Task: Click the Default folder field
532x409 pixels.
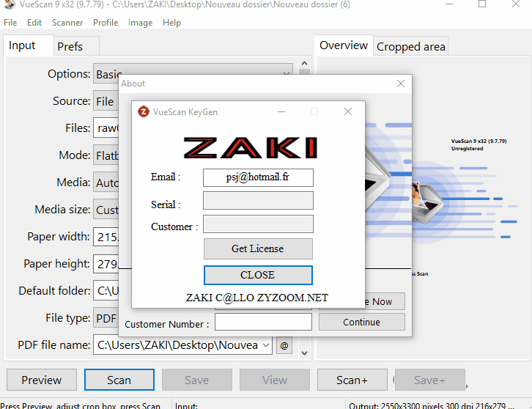Action: point(106,291)
